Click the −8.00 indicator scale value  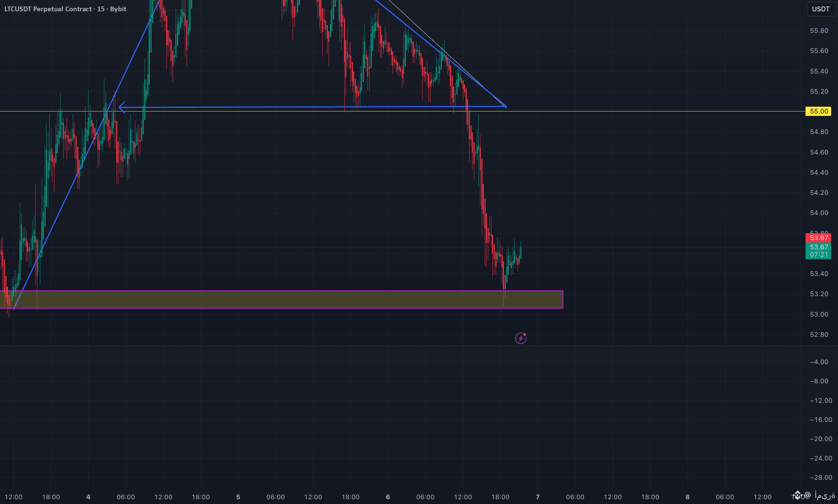coord(819,381)
